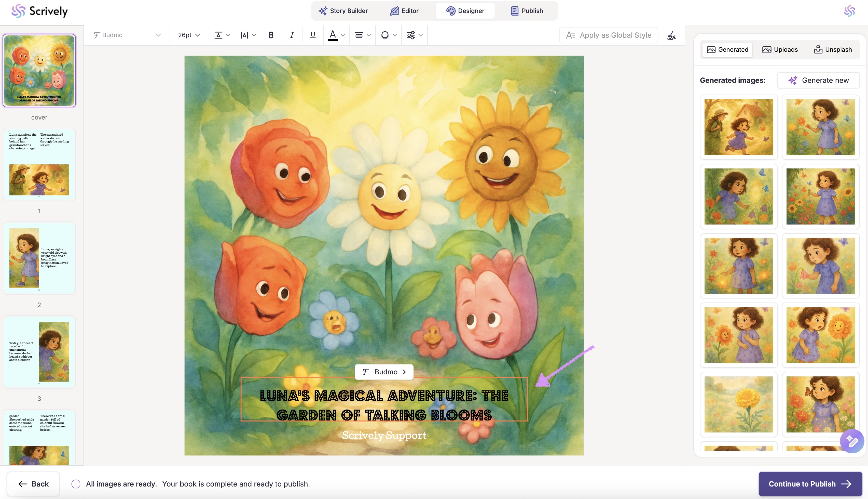Screen dimensions: 868x499
Task: Click Generate new images button
Action: (818, 80)
